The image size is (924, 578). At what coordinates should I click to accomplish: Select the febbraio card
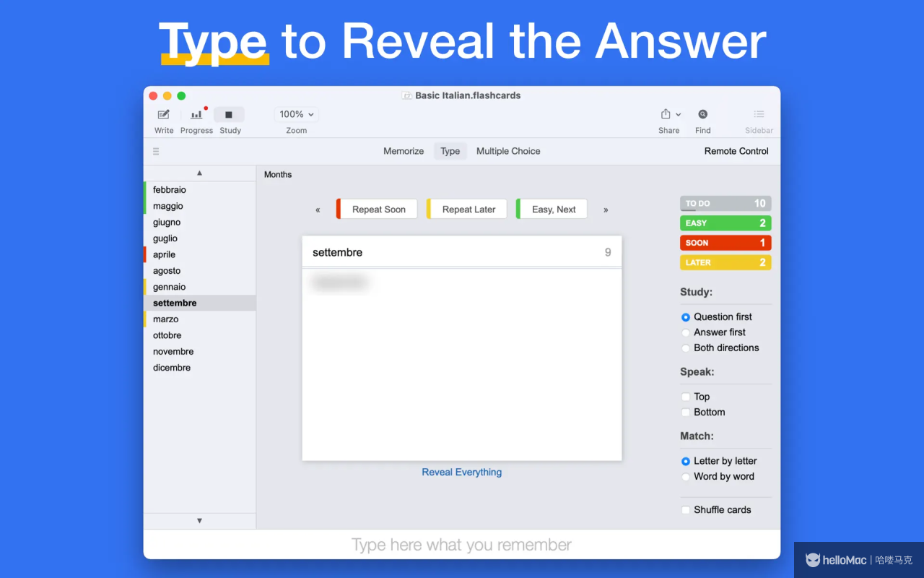[x=200, y=190]
